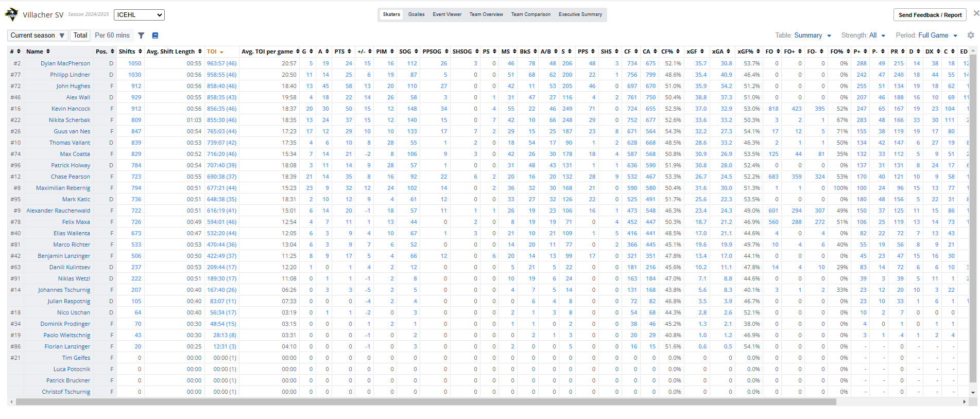Switch to the Goalies tab
Image resolution: width=980 pixels, height=419 pixels.
[x=416, y=14]
